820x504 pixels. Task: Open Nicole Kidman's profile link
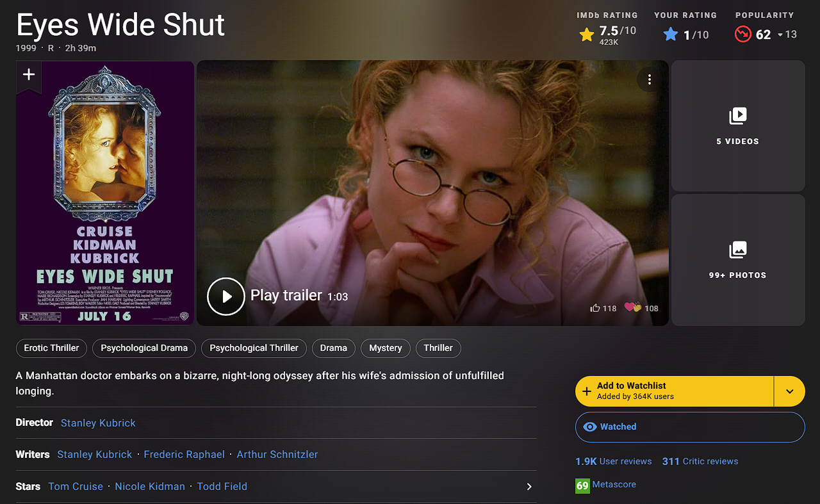coord(150,487)
